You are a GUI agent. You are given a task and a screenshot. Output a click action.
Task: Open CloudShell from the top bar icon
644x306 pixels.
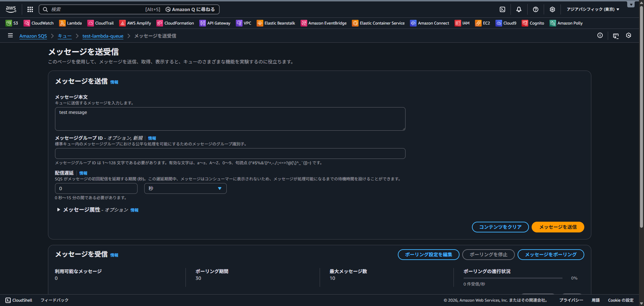click(502, 9)
